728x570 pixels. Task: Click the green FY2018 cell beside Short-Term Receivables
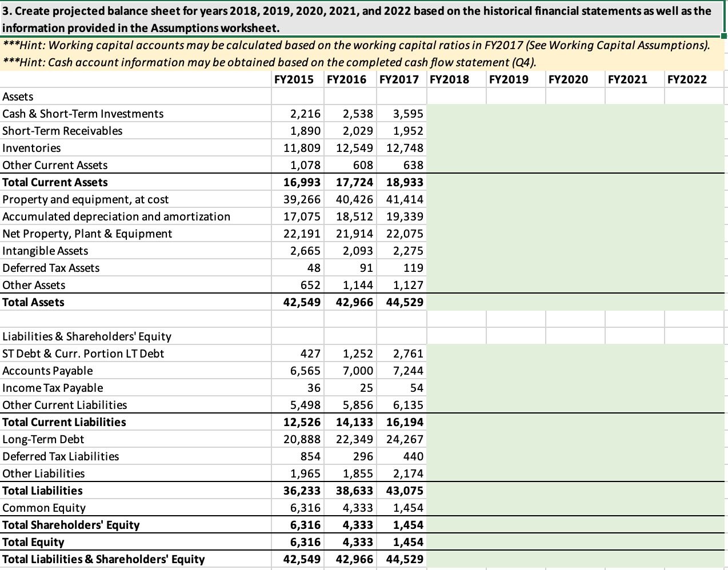tap(456, 131)
